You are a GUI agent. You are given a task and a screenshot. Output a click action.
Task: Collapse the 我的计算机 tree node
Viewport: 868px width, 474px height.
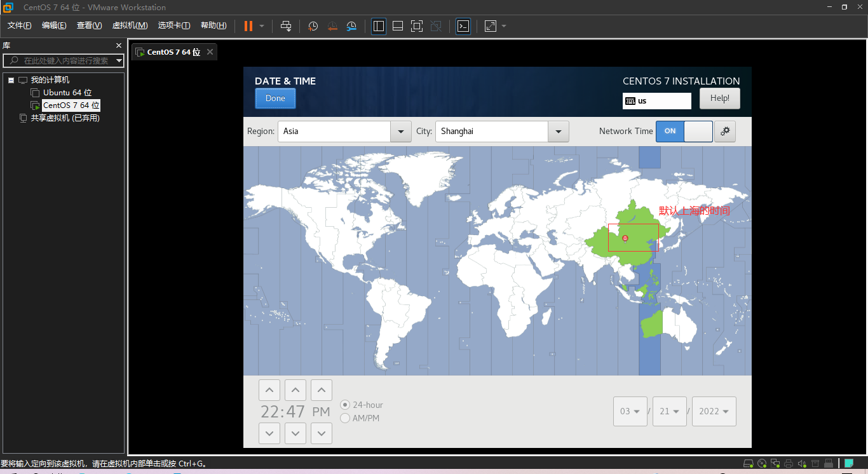[x=11, y=80]
